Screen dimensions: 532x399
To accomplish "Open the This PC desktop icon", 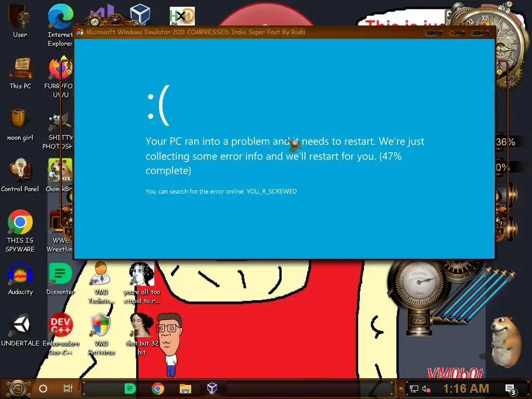I will point(20,73).
